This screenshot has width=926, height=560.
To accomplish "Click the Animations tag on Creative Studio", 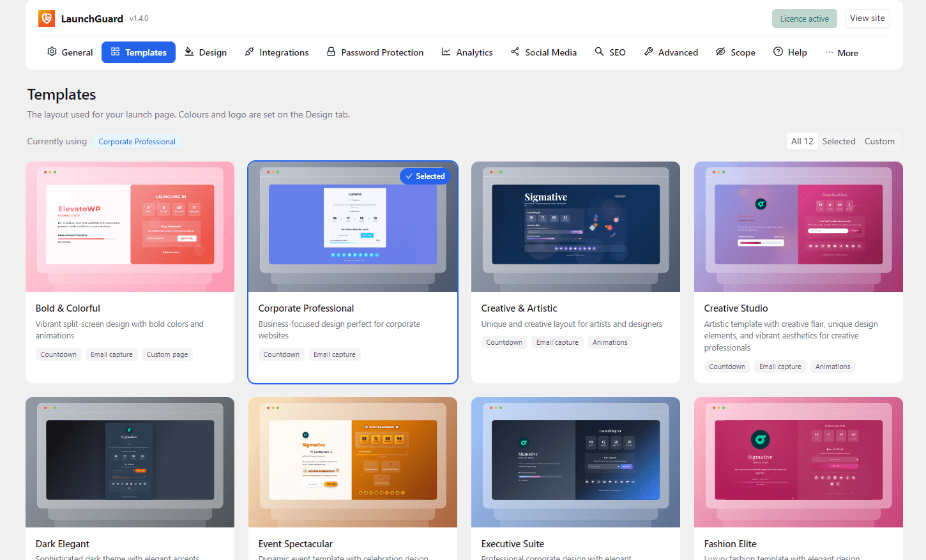I will pyautogui.click(x=832, y=367).
